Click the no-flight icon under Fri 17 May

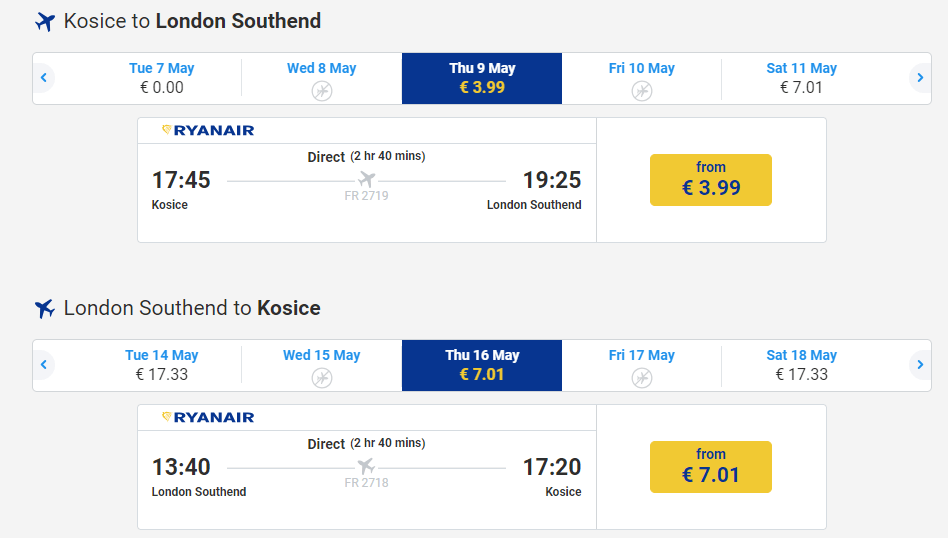(641, 377)
